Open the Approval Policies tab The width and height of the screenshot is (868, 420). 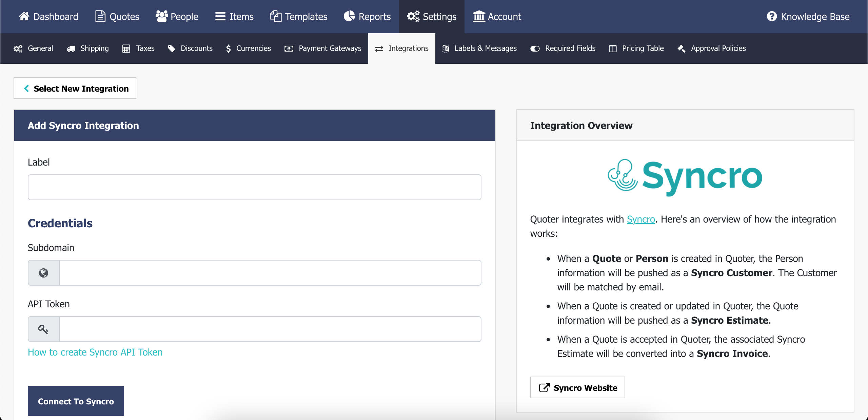click(712, 49)
